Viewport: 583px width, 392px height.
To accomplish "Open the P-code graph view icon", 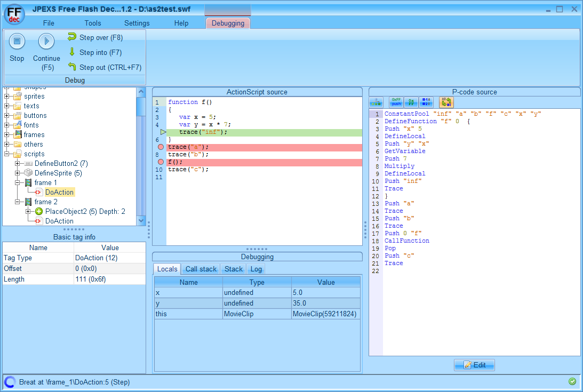I will [376, 102].
